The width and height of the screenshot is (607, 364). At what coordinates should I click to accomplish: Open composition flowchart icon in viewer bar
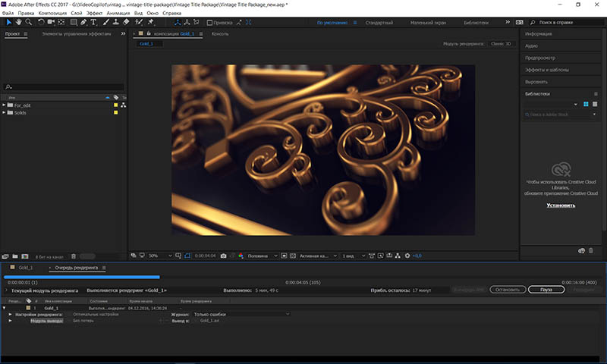click(x=398, y=256)
